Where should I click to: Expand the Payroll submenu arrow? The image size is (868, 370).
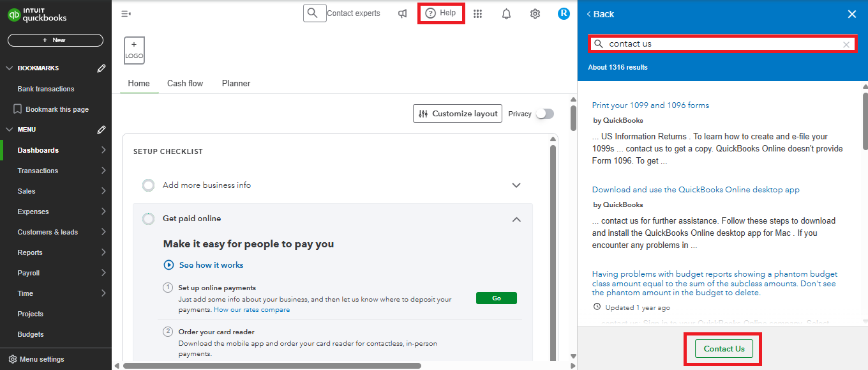103,273
